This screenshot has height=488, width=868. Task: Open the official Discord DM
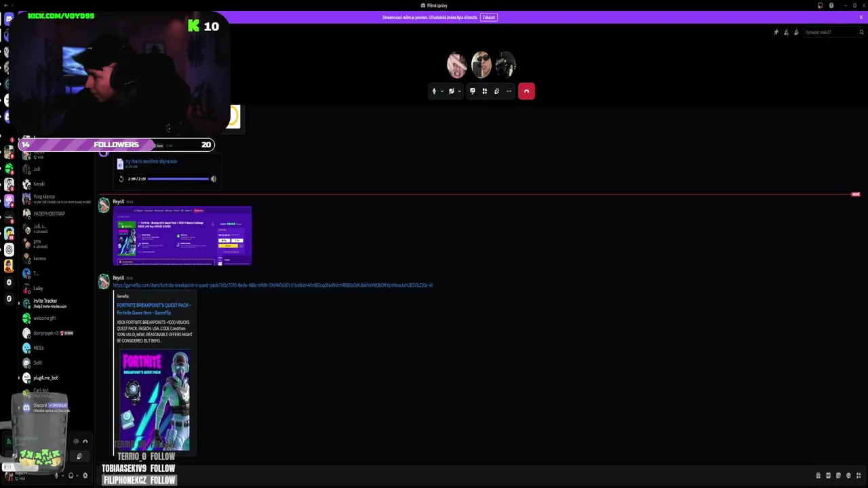pos(56,407)
